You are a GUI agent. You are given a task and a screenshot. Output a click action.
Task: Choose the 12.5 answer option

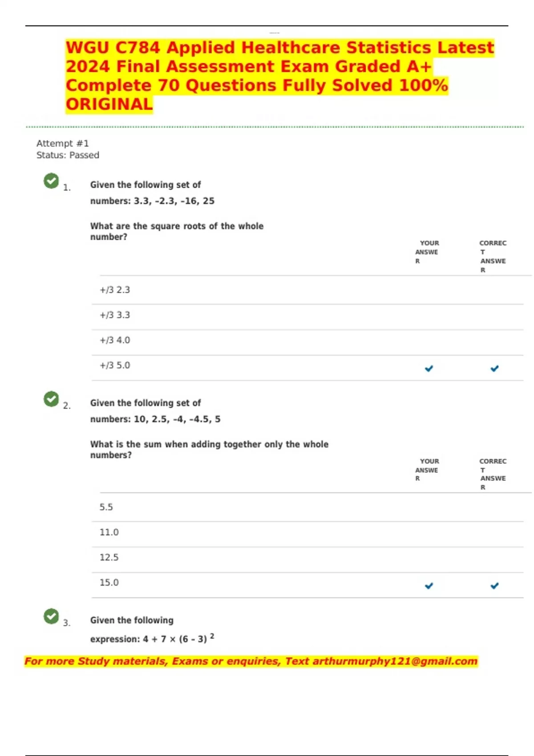[109, 558]
